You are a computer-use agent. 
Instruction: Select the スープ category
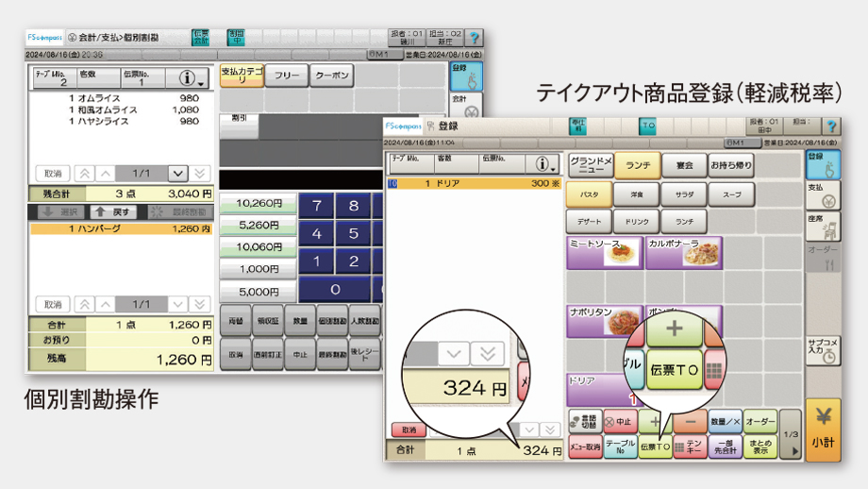coord(731,194)
